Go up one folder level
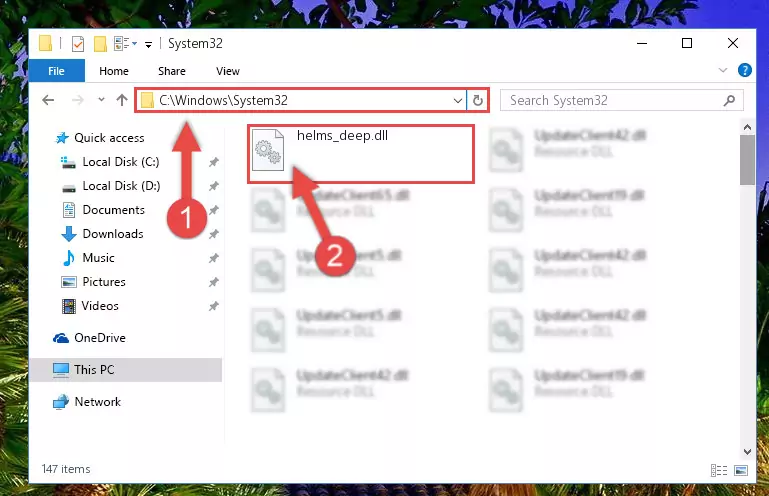769x496 pixels. pyautogui.click(x=122, y=100)
